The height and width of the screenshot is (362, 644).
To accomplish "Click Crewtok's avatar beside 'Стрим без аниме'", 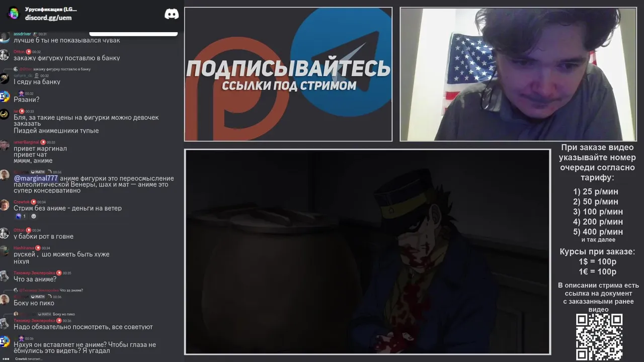I will (x=5, y=205).
